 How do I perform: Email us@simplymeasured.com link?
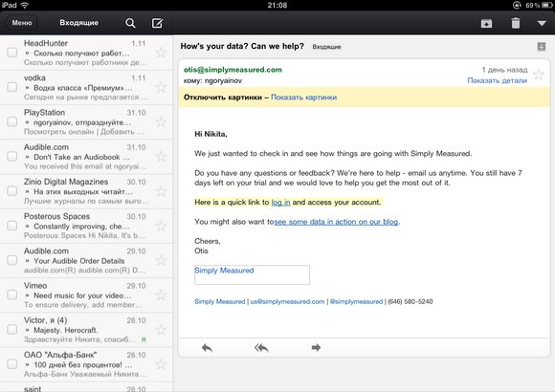[287, 302]
